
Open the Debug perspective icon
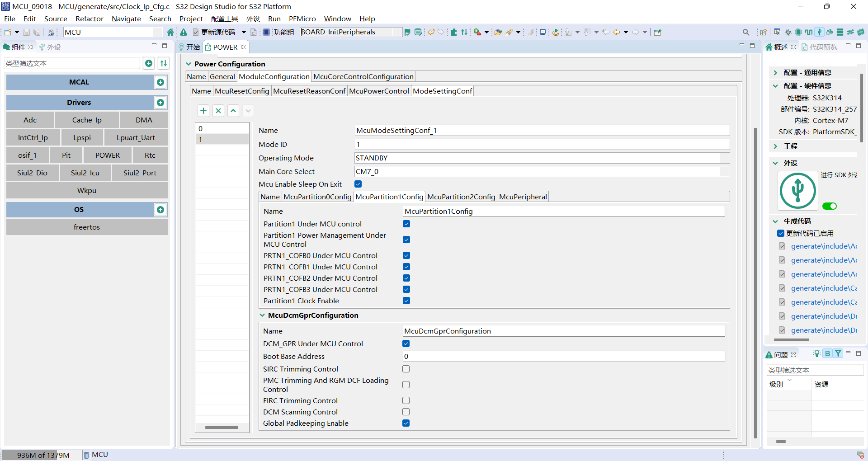click(x=788, y=33)
